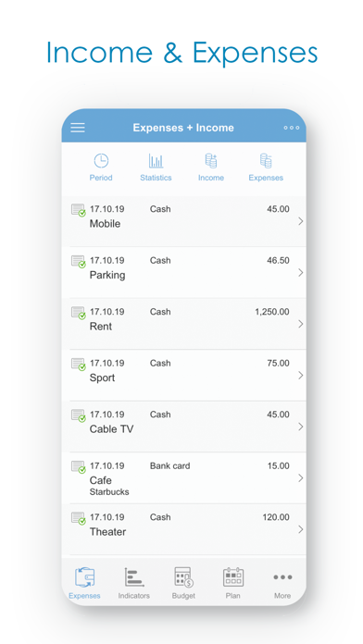This screenshot has width=363, height=644.
Task: Tap the Period clock icon
Action: 101,161
